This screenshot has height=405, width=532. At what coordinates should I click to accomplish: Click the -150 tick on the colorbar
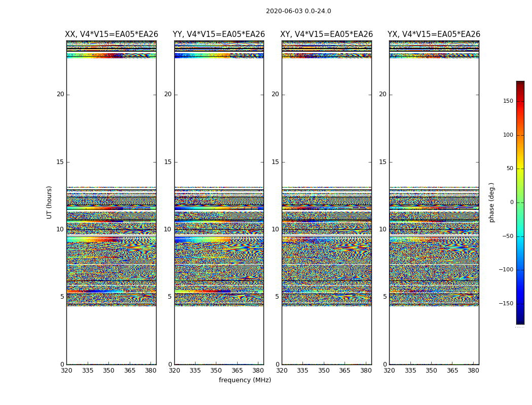(506, 304)
